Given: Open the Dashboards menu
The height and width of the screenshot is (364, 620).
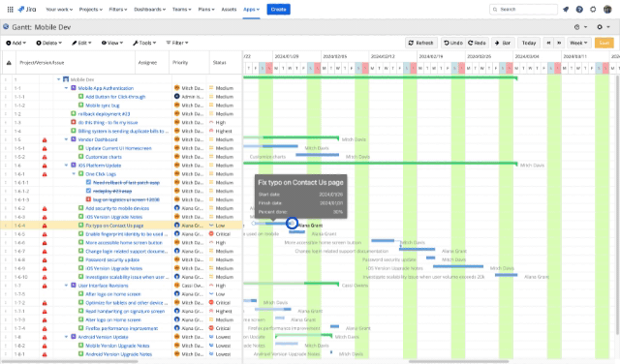Looking at the screenshot, I should 150,9.
